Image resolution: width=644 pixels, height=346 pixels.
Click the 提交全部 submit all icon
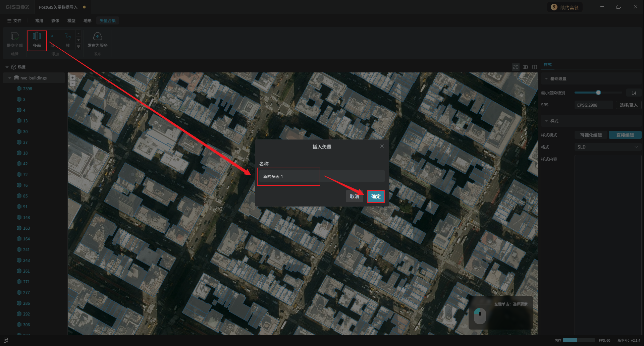(15, 37)
